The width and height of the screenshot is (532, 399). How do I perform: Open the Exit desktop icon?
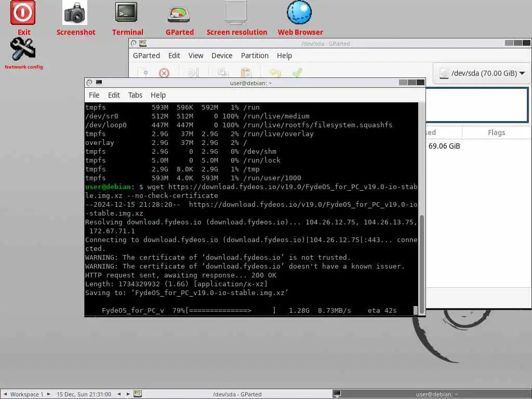[x=23, y=13]
